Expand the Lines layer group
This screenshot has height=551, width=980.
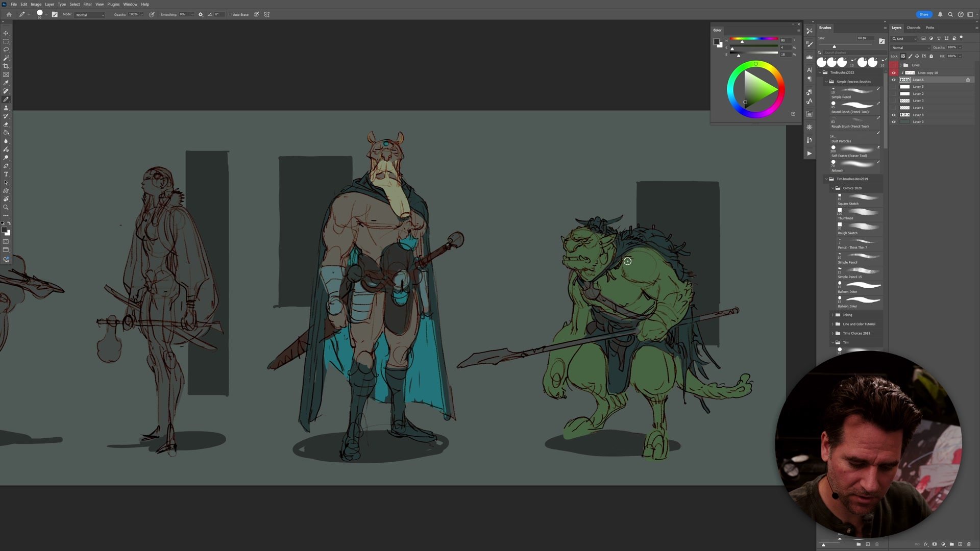pyautogui.click(x=901, y=65)
